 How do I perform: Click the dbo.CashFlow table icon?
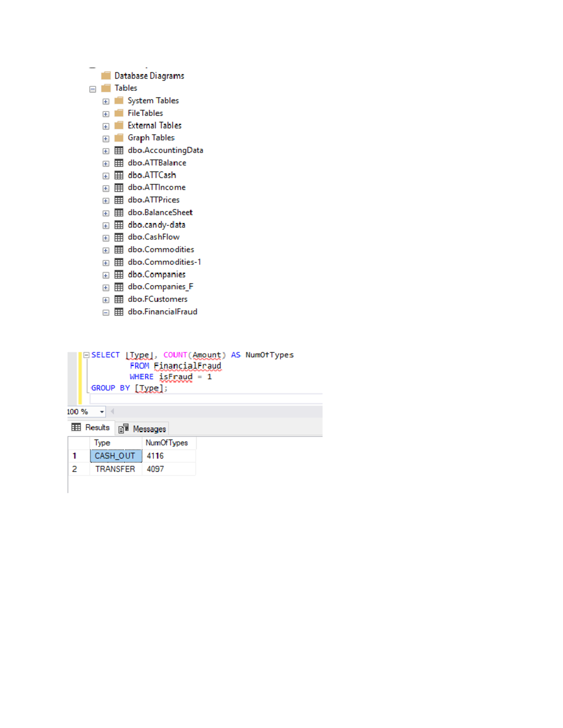pyautogui.click(x=119, y=237)
